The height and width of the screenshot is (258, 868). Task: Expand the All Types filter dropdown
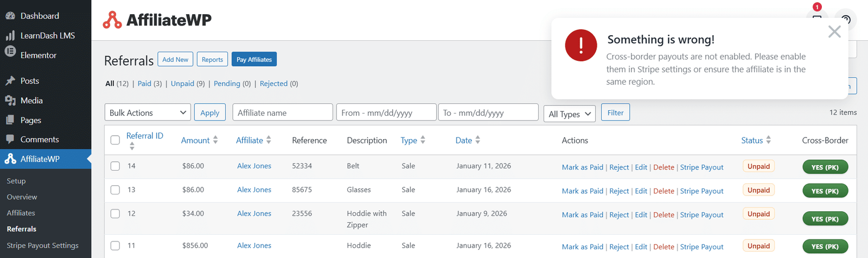tap(570, 114)
